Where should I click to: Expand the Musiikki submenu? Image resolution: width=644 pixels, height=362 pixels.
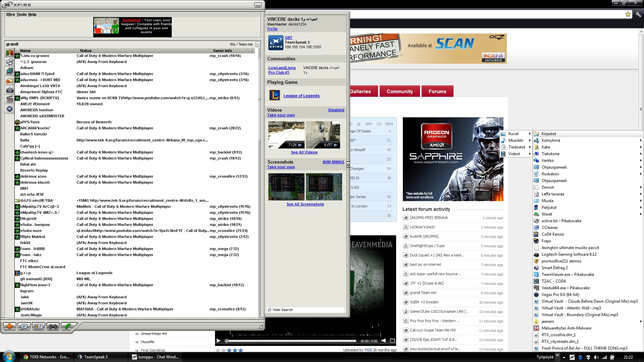tap(516, 140)
